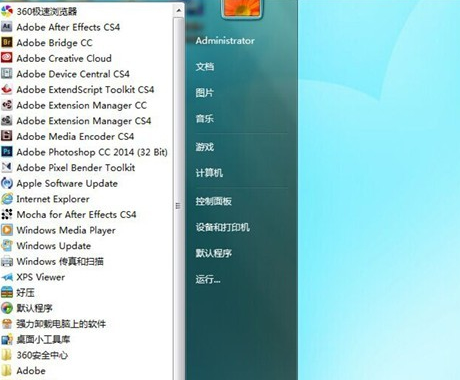The height and width of the screenshot is (380, 460).
Task: Click the Adobe Media Encoder CS4 icon
Action: pos(7,136)
